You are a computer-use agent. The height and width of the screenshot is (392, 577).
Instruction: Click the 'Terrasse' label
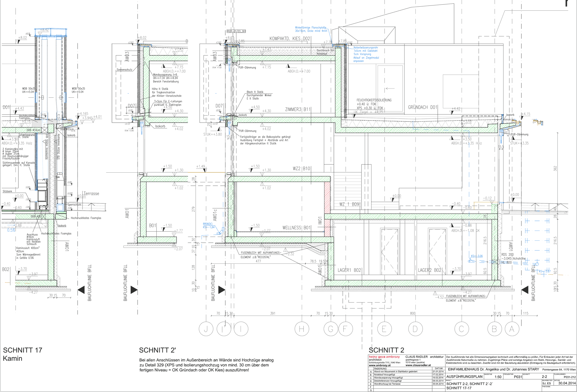point(91,194)
